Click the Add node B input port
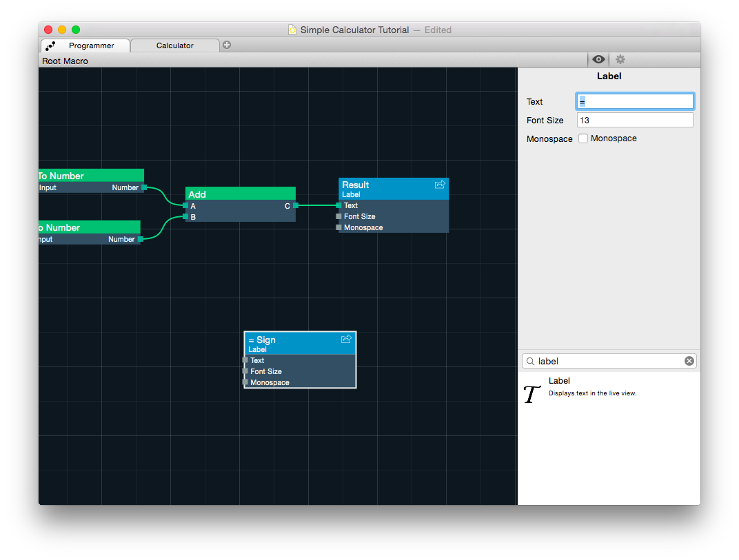Viewport: 739px width, 560px height. point(185,217)
